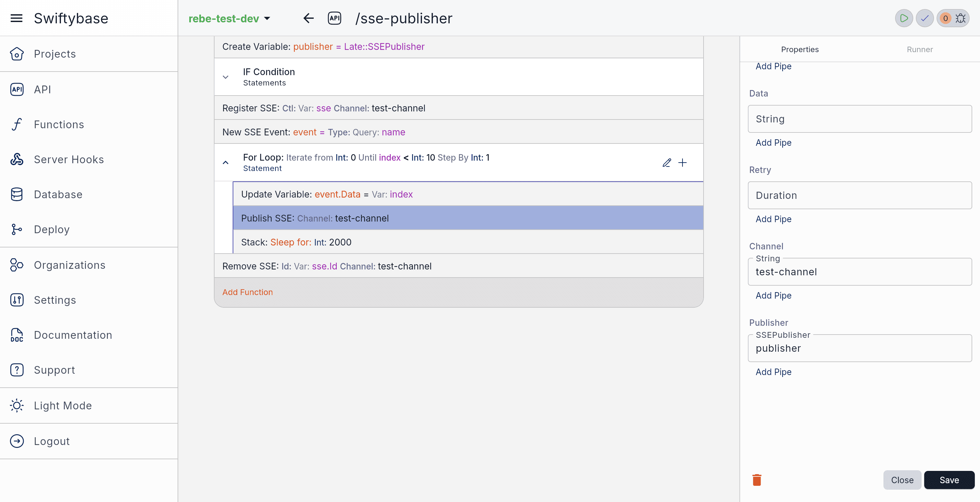
Task: Go back using the left arrow
Action: pyautogui.click(x=309, y=18)
